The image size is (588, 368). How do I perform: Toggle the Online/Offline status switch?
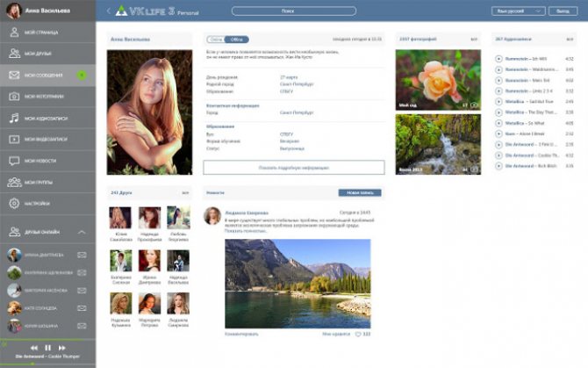coord(227,40)
